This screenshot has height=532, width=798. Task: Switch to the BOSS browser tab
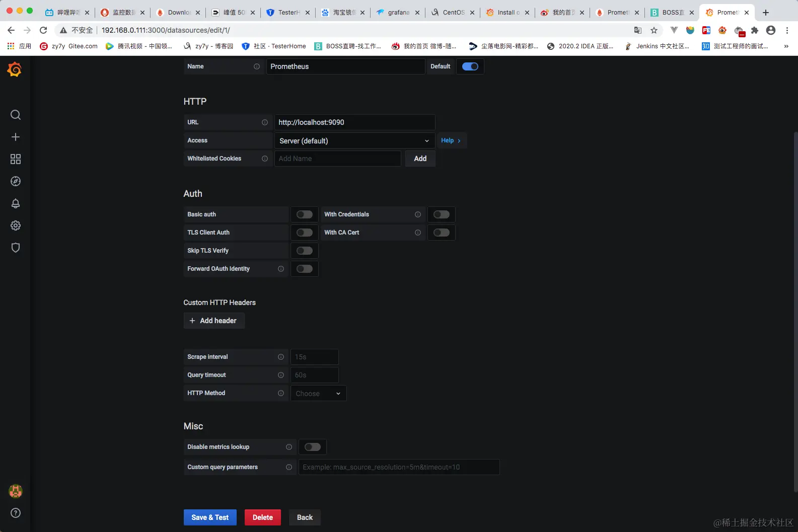coord(672,13)
